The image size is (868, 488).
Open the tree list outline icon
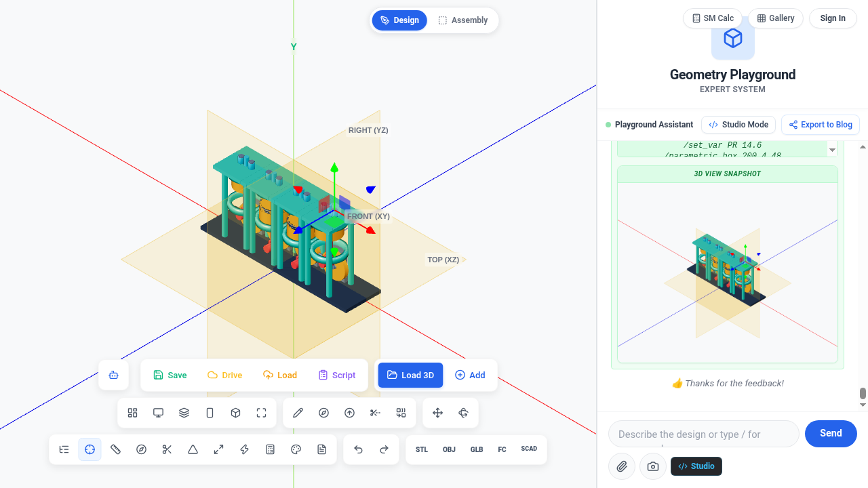click(x=64, y=449)
